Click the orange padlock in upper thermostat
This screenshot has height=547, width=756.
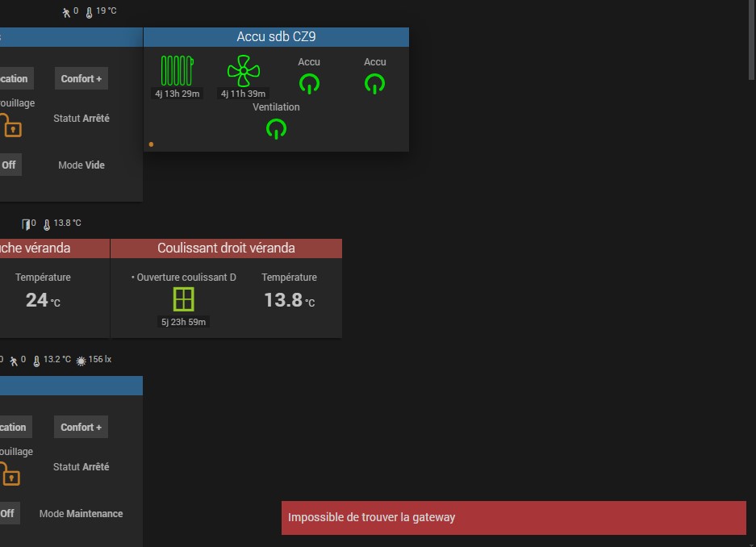pyautogui.click(x=10, y=125)
